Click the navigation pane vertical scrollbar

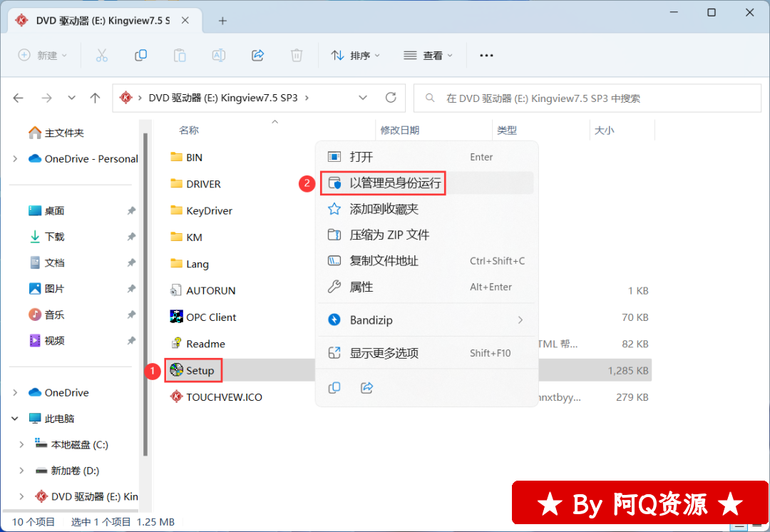pos(145,295)
